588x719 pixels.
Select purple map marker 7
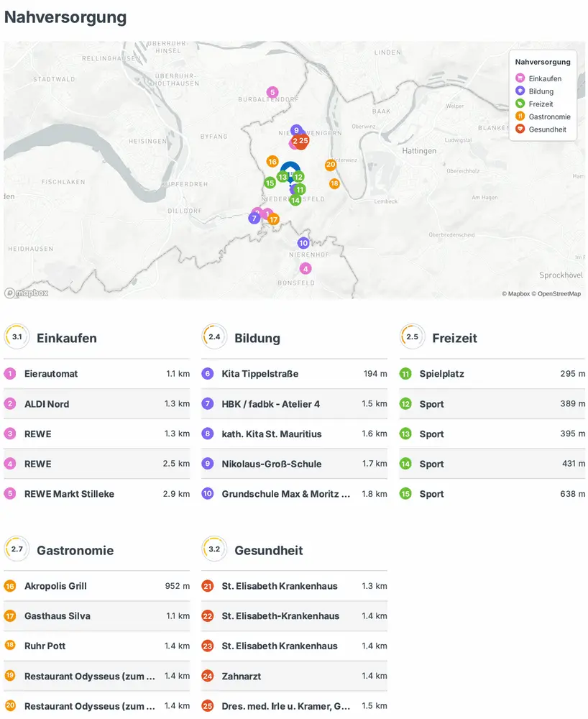[x=254, y=218]
